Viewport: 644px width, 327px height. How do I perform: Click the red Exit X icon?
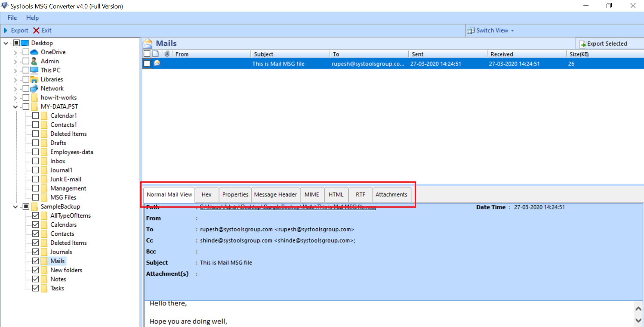(36, 31)
